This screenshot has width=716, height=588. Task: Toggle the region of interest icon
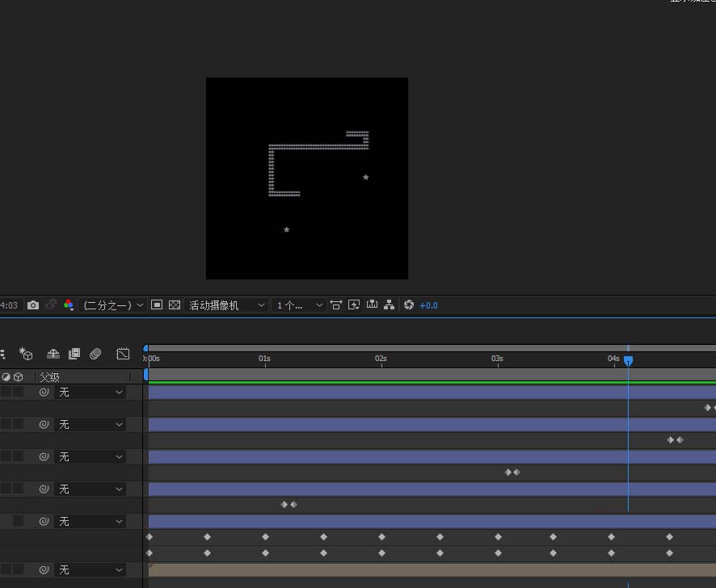tap(157, 304)
